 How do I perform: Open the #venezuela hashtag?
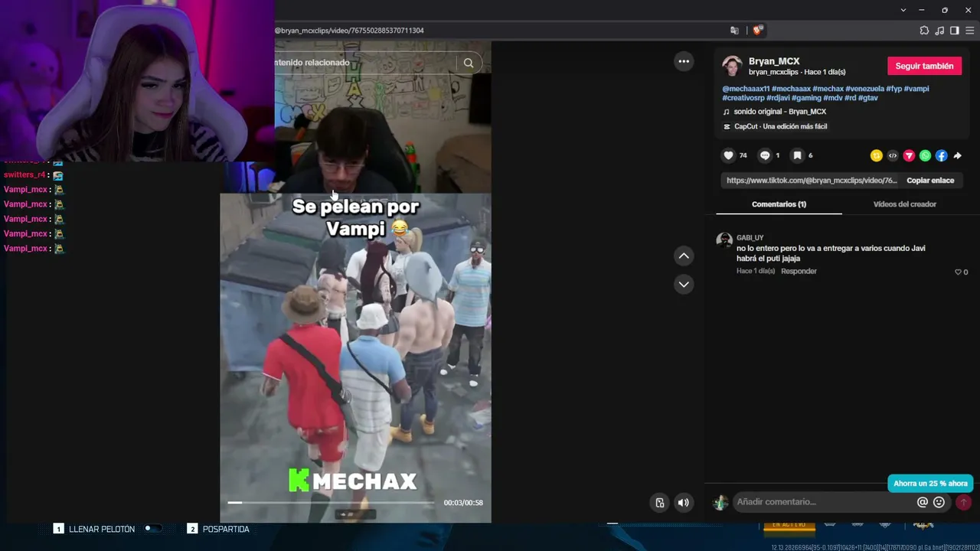pos(864,89)
